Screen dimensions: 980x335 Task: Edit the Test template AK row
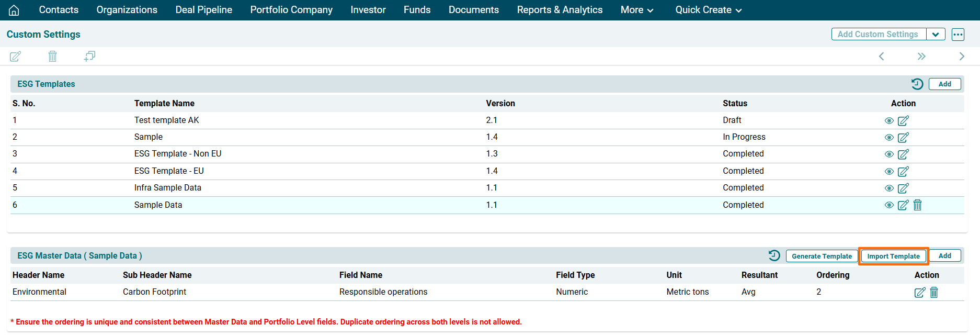coord(903,121)
